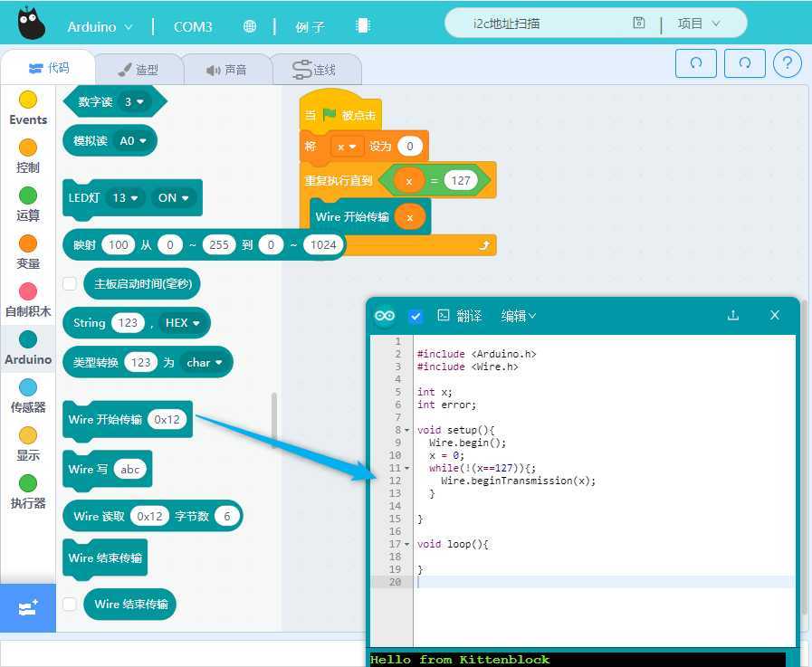Select the 运算 operators category
The height and width of the screenshot is (667, 812).
point(28,204)
